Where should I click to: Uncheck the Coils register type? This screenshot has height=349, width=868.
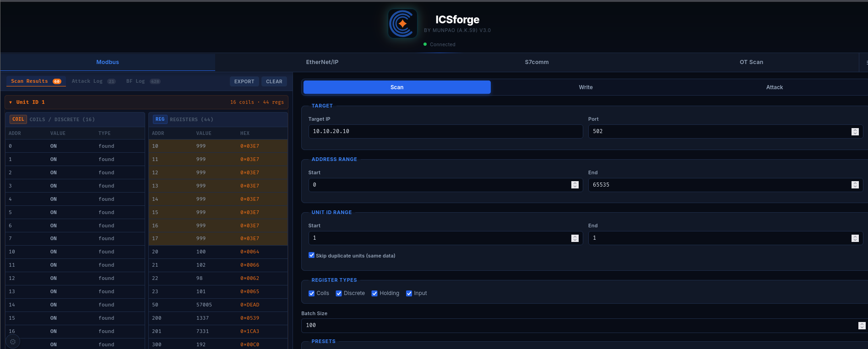311,293
